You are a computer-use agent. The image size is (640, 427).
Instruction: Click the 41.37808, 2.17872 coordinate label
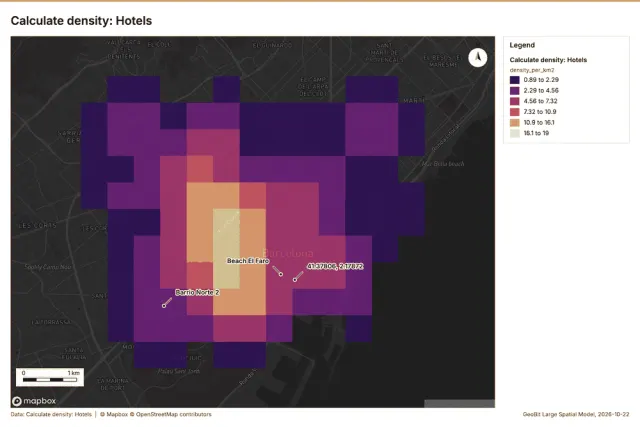pos(335,266)
